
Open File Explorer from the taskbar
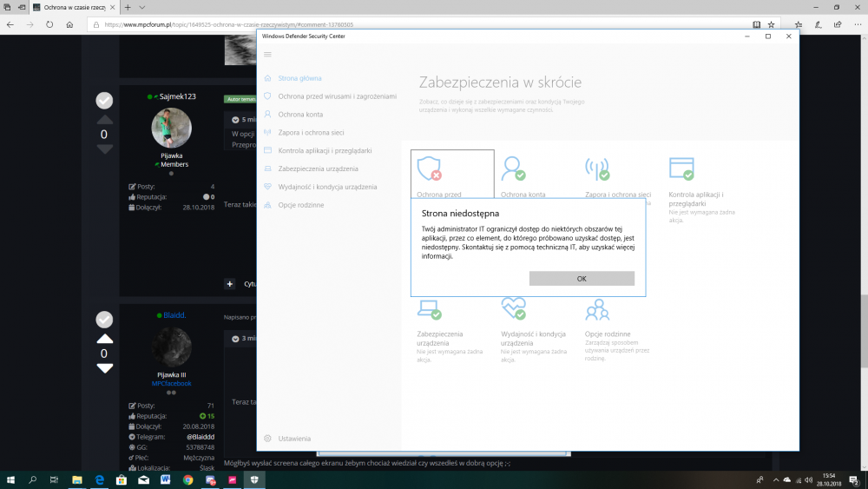[x=77, y=480]
